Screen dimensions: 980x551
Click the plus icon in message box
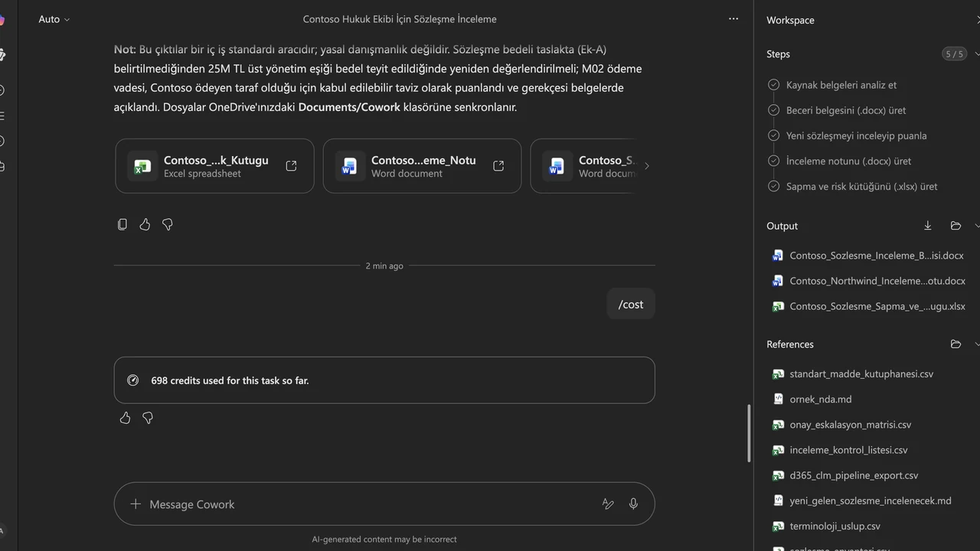[136, 504]
